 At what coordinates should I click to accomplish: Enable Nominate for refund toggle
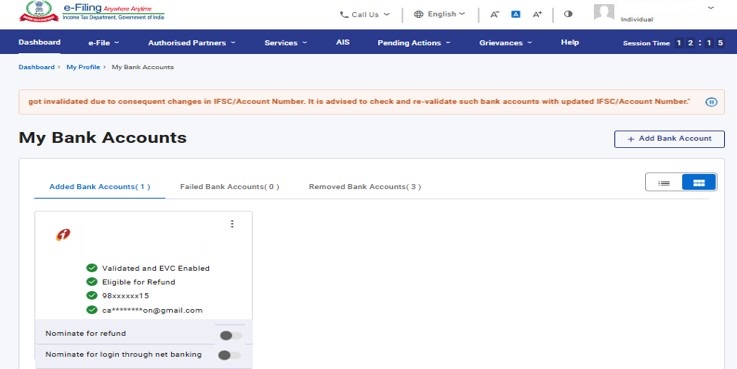[231, 335]
